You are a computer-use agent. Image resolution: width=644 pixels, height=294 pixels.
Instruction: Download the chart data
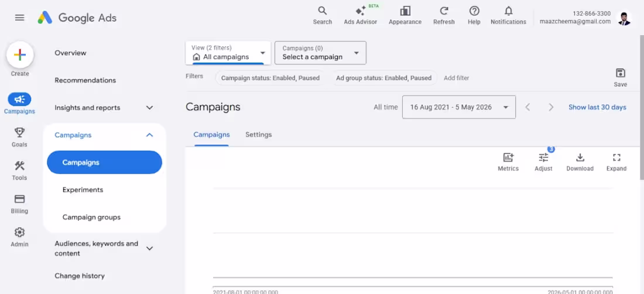580,162
